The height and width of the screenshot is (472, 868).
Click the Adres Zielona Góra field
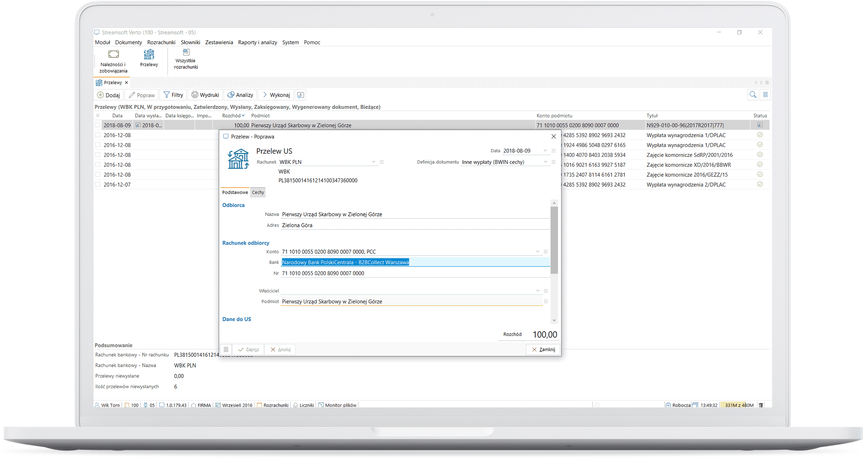point(415,225)
